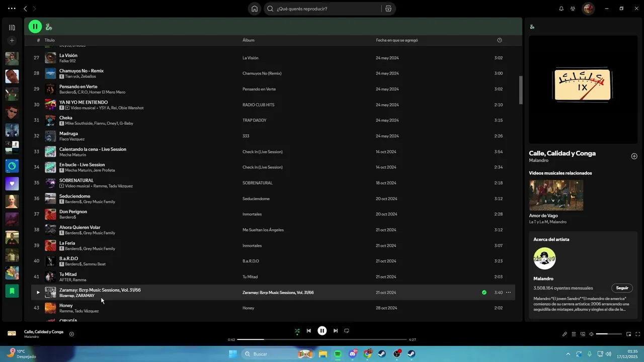Add 'Calle, Calidad y Conga' to library in right panel
Screen dimensions: 644x362
pos(634,156)
